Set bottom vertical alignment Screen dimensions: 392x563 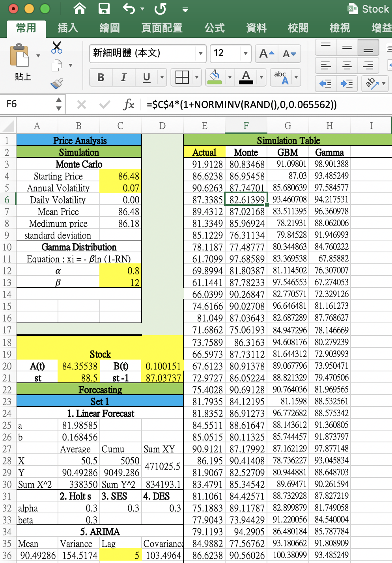tap(368, 47)
